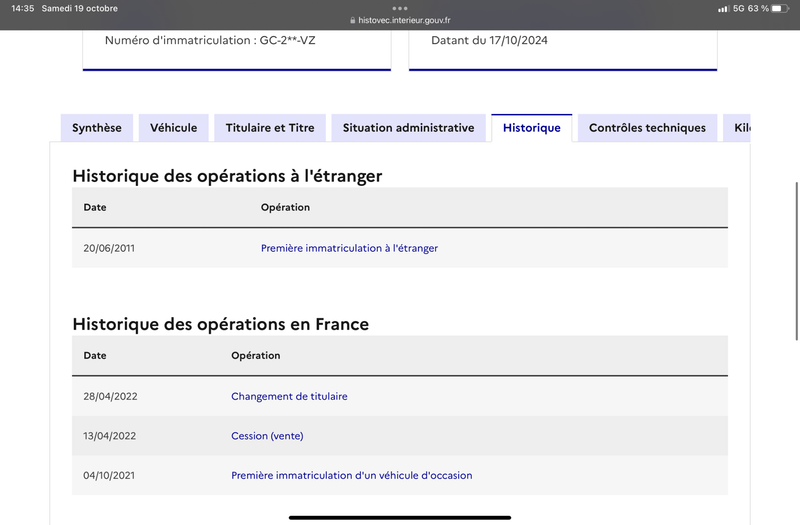Click the Numéro d'immatriculation GC-2**-VZ text

(210, 40)
